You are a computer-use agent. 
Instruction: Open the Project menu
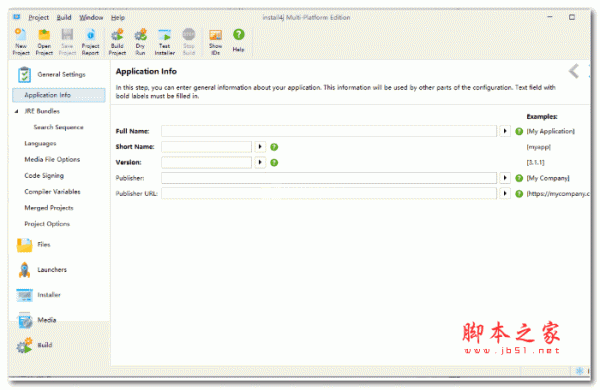point(39,18)
